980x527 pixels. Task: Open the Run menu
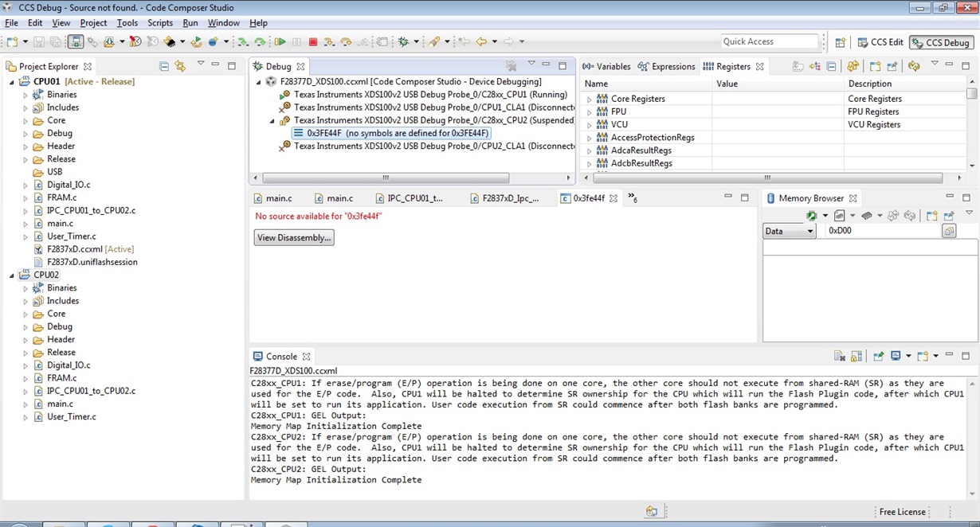click(x=190, y=23)
